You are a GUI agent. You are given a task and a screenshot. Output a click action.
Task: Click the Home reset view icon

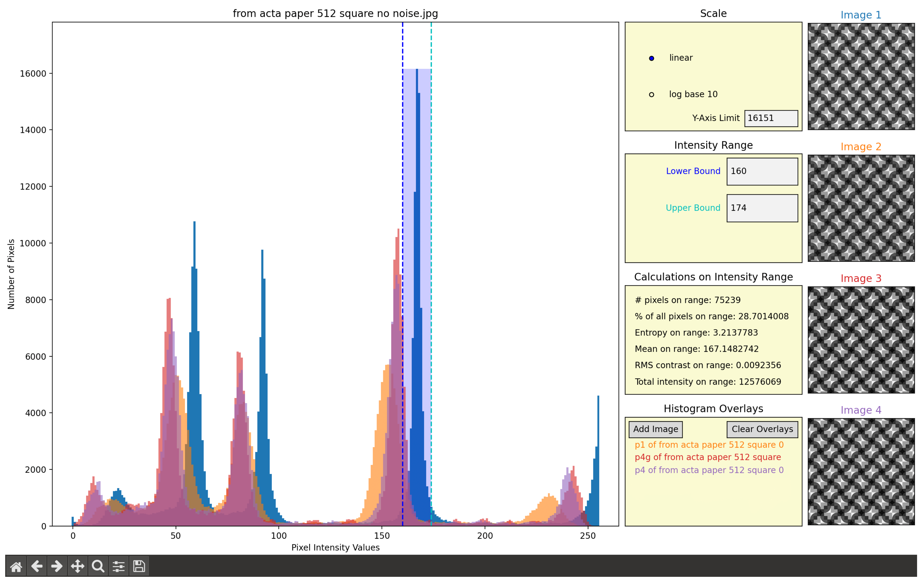pyautogui.click(x=16, y=566)
